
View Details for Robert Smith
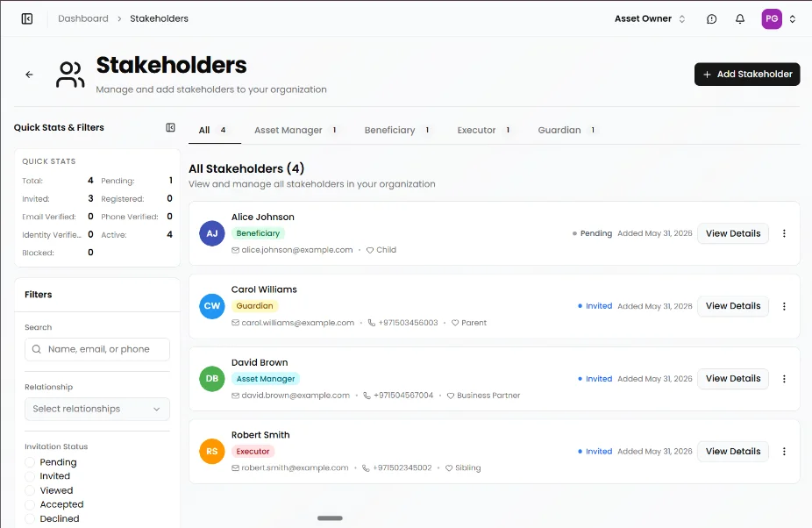(x=733, y=452)
